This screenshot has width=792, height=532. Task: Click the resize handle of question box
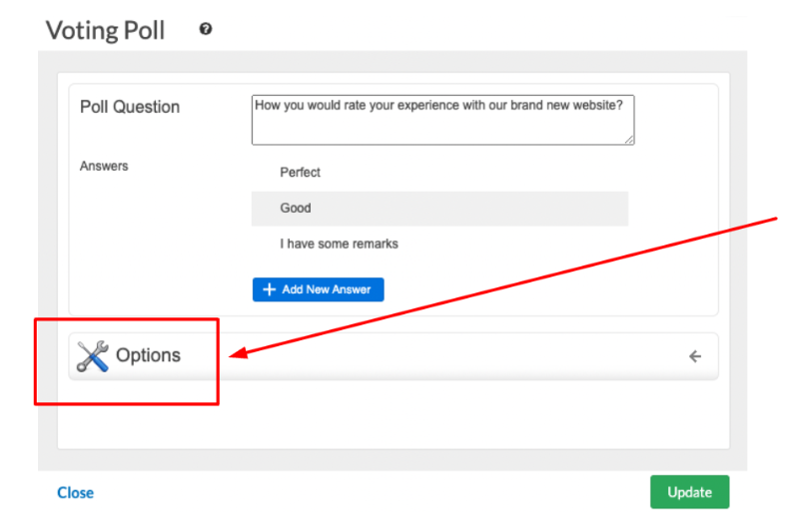pyautogui.click(x=629, y=140)
